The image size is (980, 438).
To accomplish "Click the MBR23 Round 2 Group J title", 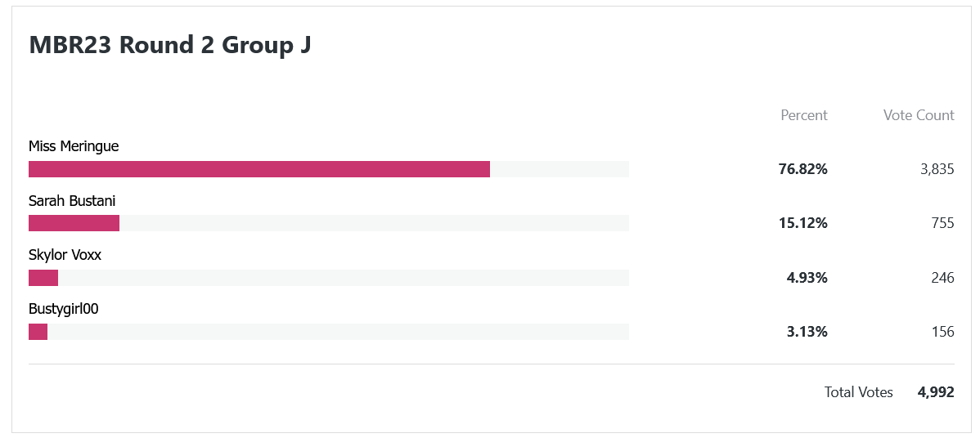I will pos(170,45).
